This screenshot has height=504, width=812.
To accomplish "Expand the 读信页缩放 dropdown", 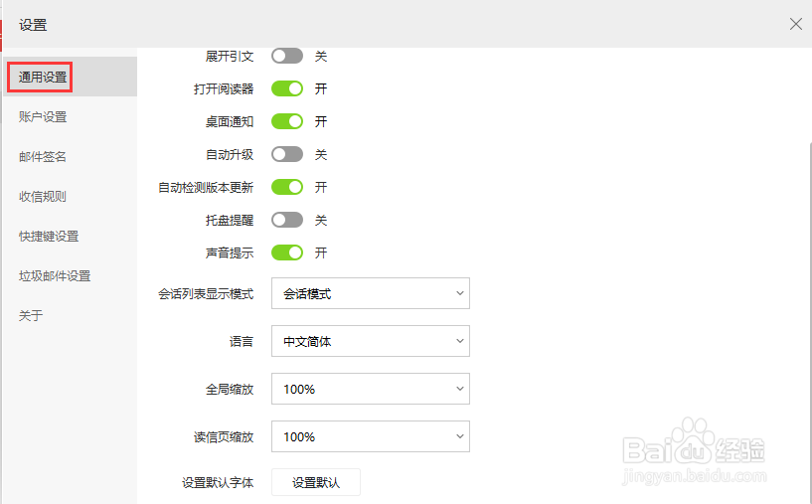I will coord(370,436).
